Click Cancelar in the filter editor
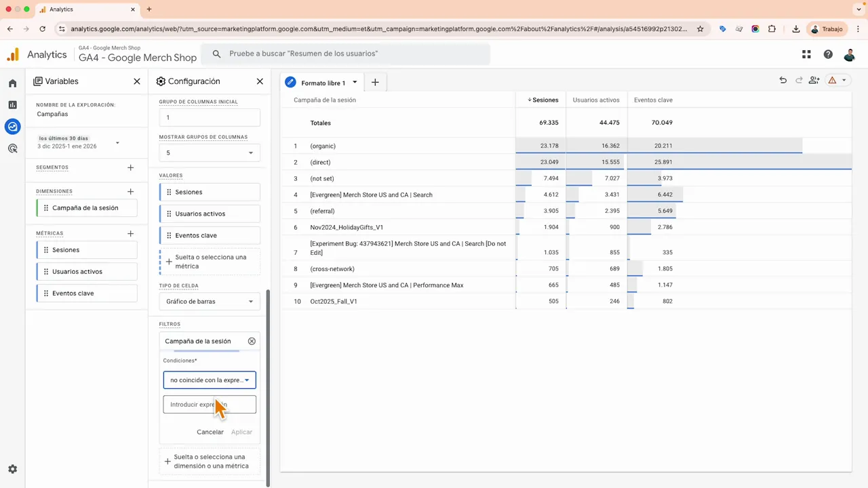868x488 pixels. (210, 432)
